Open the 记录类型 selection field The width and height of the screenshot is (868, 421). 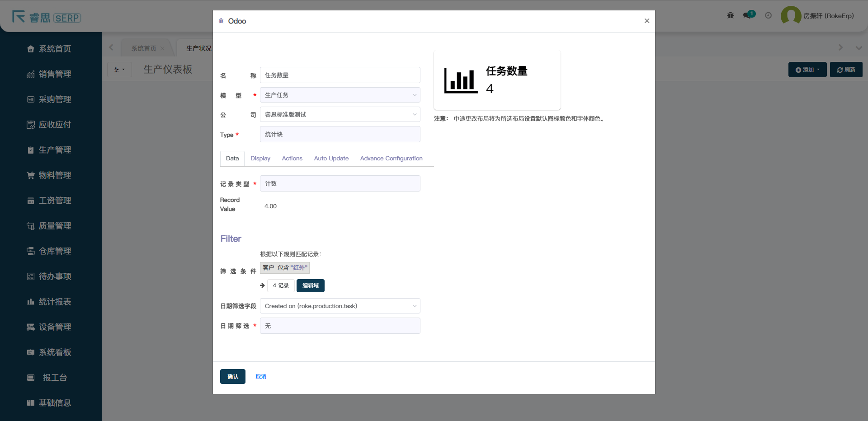coord(340,184)
